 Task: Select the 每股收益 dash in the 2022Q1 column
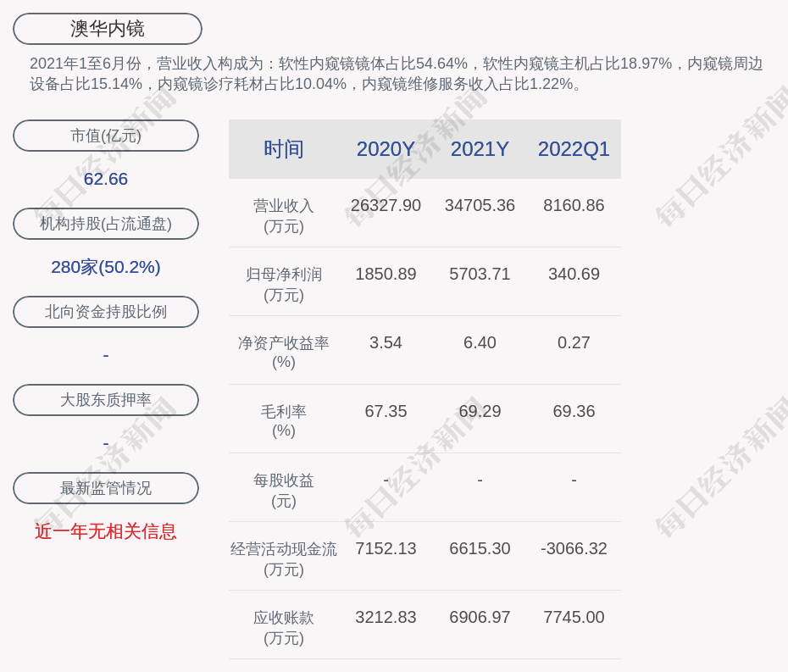574,480
